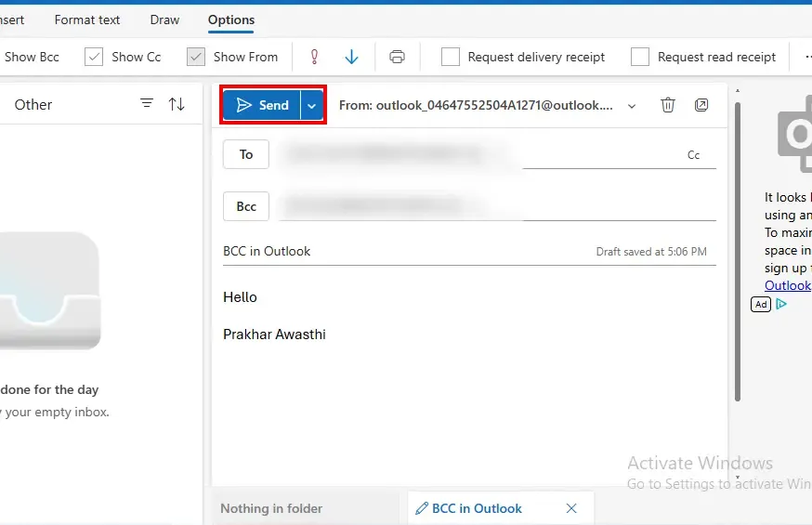Click the To recipients button

[246, 154]
